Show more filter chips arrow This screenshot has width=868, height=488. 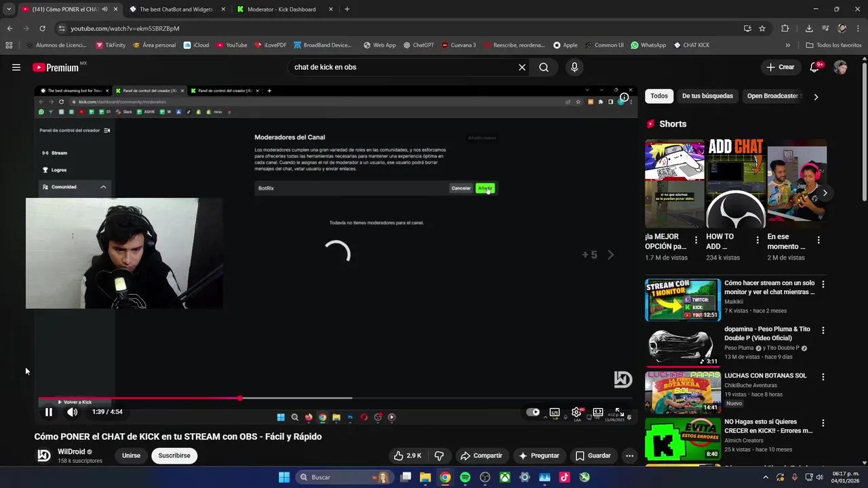click(x=816, y=96)
